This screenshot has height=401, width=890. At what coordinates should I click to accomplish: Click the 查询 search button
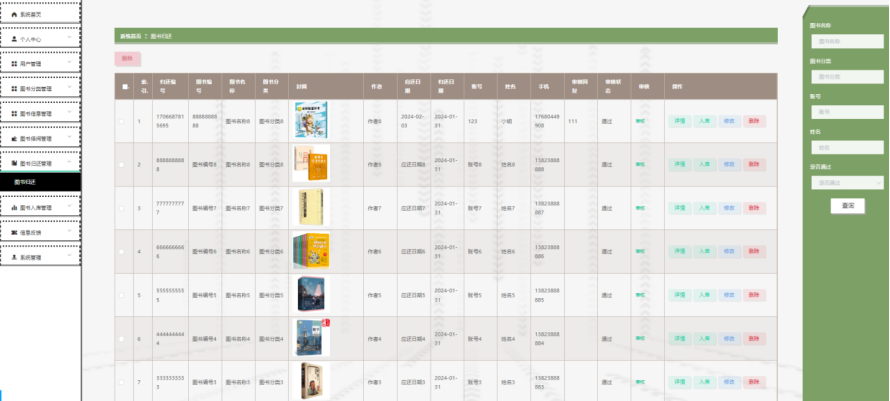847,206
